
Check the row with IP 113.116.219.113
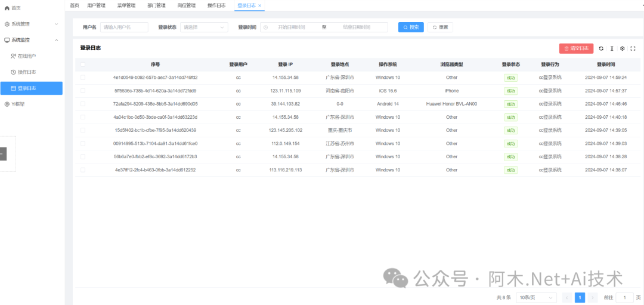[x=83, y=170]
